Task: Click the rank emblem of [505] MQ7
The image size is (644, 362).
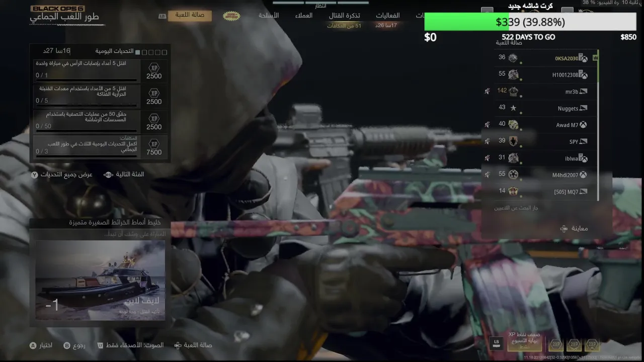Action: click(513, 191)
